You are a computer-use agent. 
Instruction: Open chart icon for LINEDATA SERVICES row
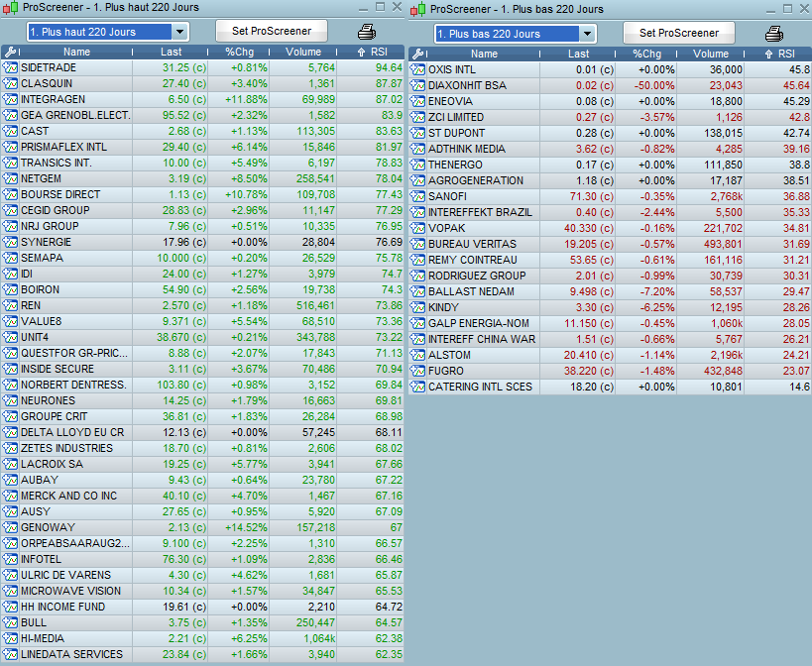(x=10, y=655)
